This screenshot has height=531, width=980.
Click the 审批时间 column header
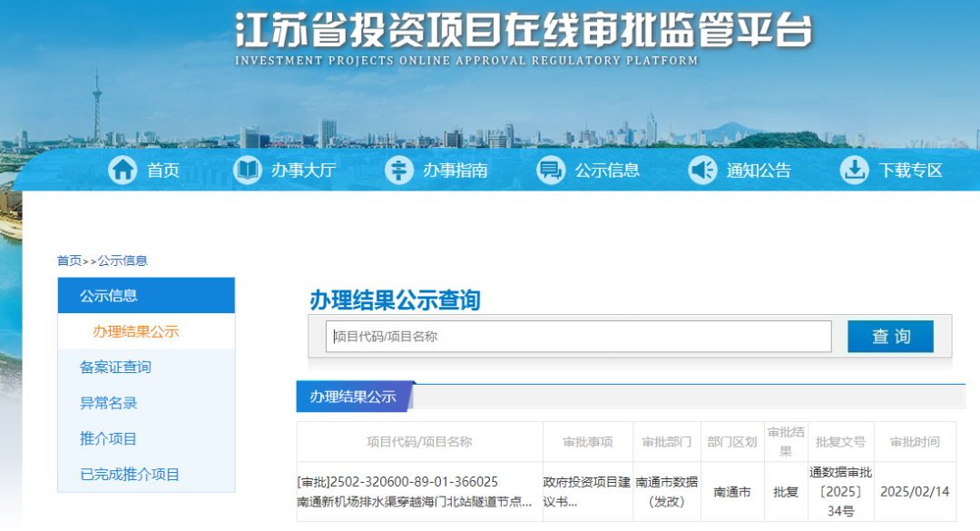coord(915,442)
